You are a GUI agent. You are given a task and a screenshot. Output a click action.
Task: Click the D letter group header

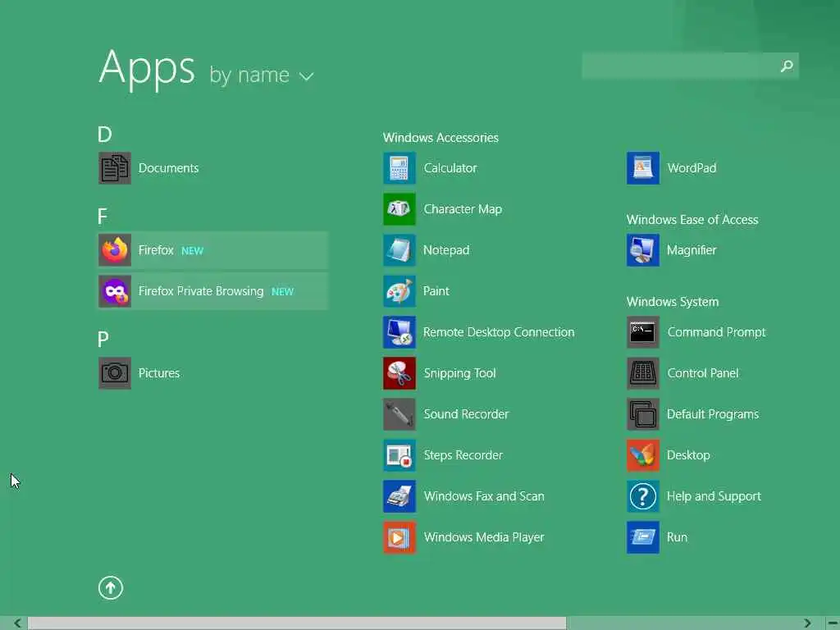click(104, 135)
